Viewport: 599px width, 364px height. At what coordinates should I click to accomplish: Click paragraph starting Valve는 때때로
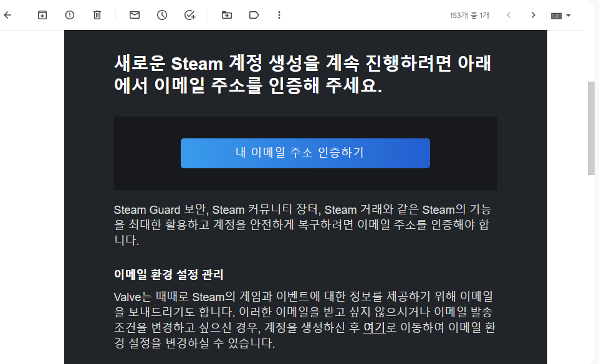(x=304, y=319)
